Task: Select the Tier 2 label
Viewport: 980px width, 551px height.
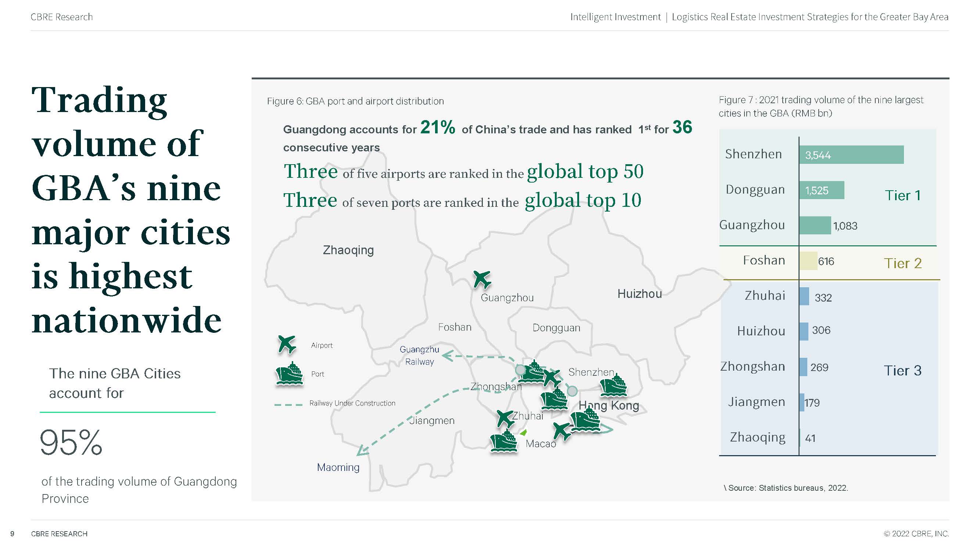Action: (x=902, y=263)
